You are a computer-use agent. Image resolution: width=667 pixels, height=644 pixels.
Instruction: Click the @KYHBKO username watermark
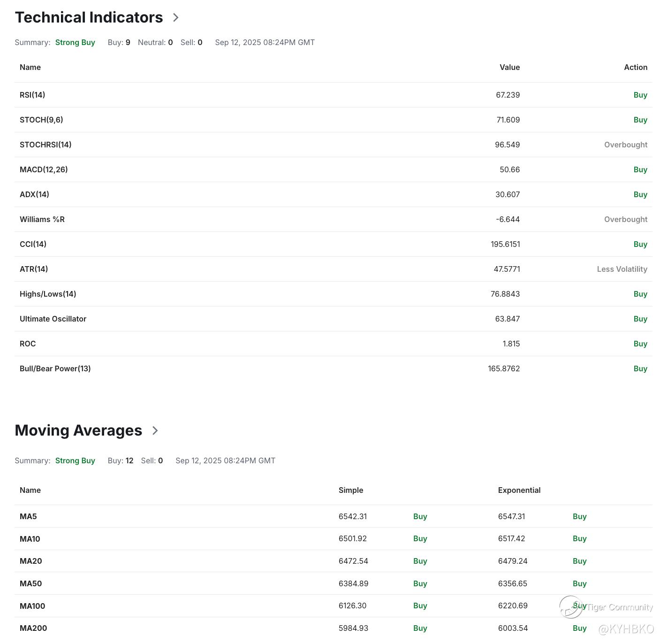point(626,629)
